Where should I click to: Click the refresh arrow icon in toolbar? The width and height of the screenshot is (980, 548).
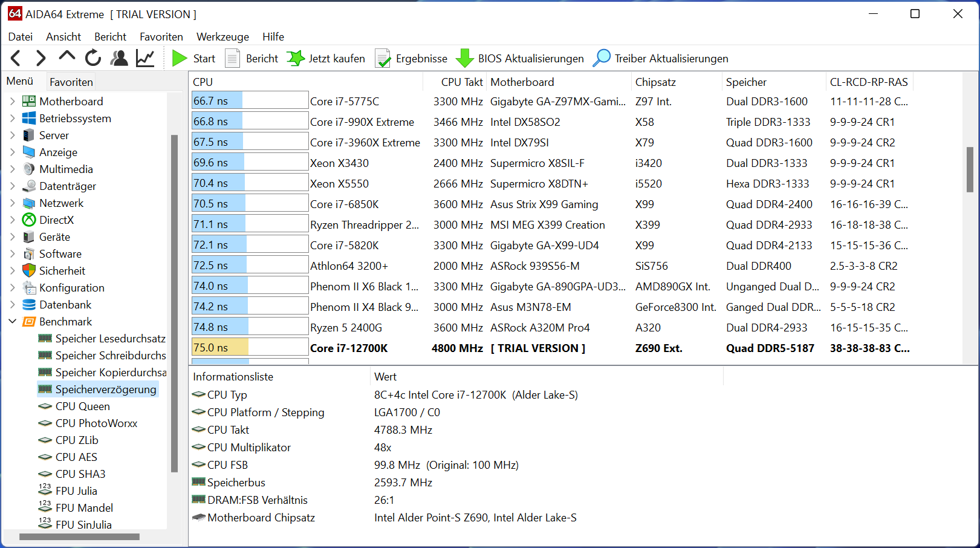tap(92, 57)
